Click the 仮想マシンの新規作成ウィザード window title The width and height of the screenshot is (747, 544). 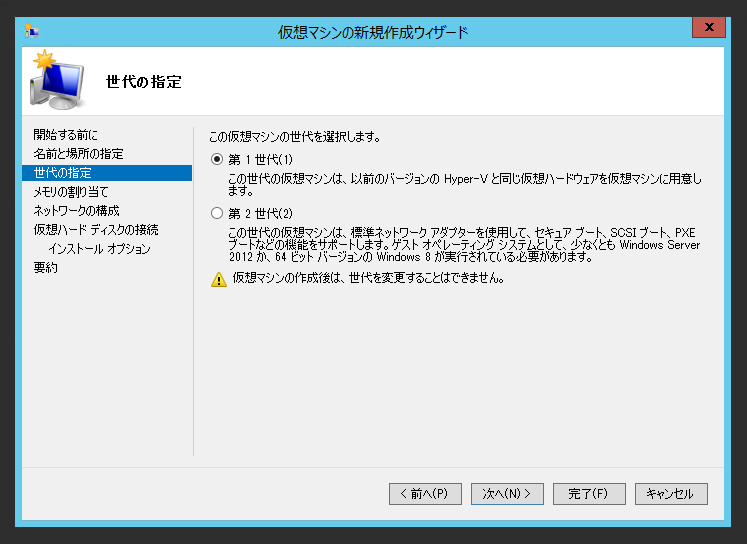coord(373,32)
